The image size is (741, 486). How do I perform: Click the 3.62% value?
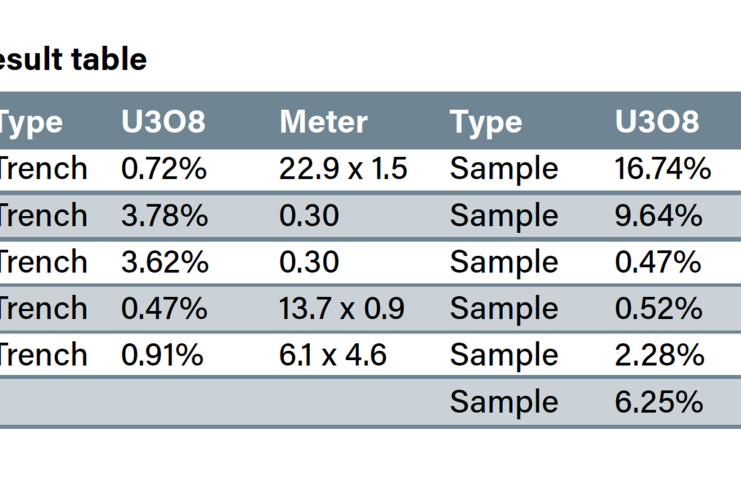coord(165,262)
